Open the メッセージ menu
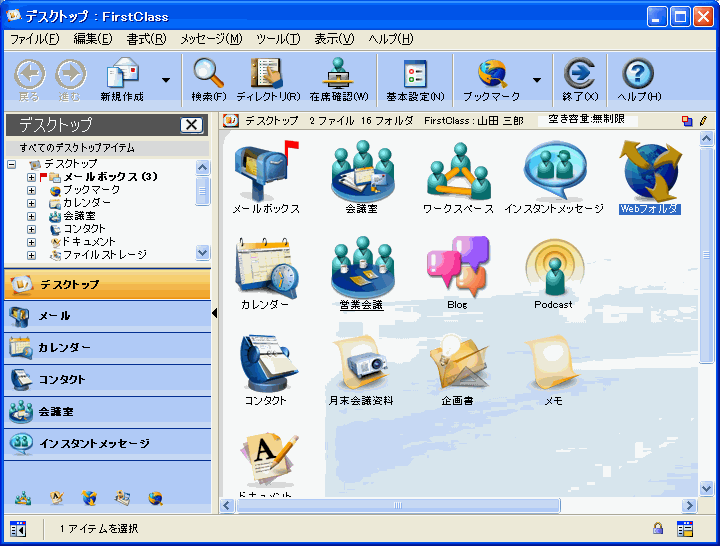 click(210, 39)
